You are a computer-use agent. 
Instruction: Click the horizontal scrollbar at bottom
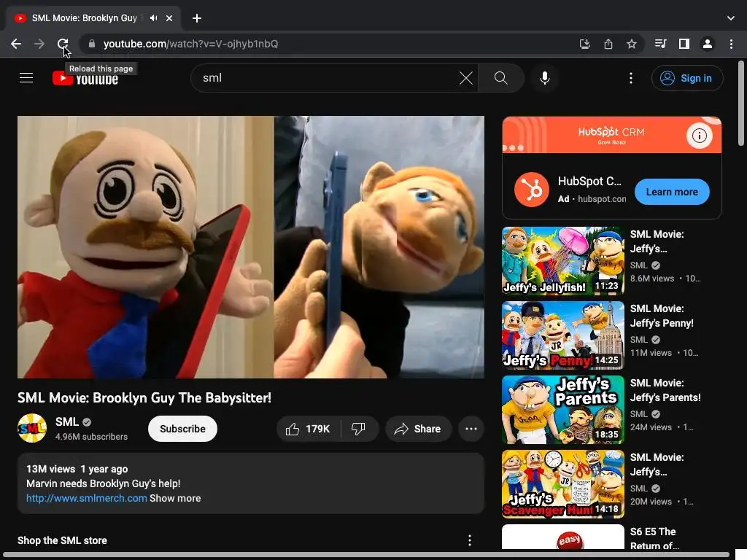pyautogui.click(x=365, y=555)
